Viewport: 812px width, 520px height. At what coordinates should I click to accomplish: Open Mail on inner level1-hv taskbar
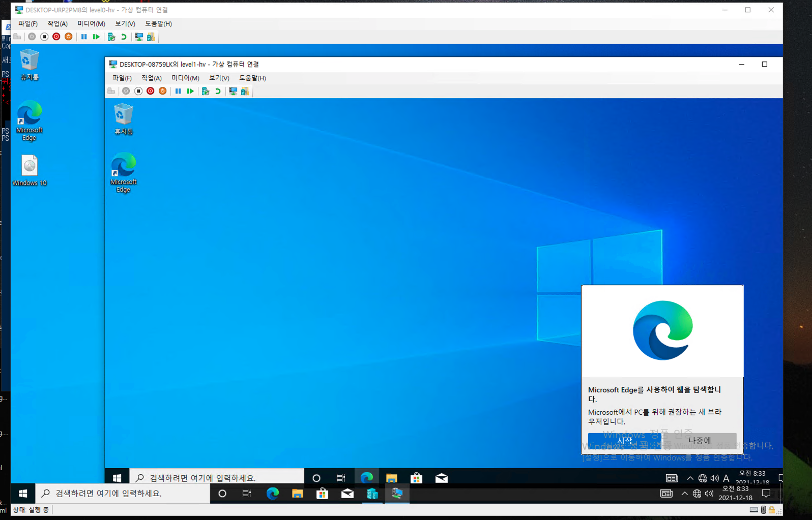pos(442,478)
